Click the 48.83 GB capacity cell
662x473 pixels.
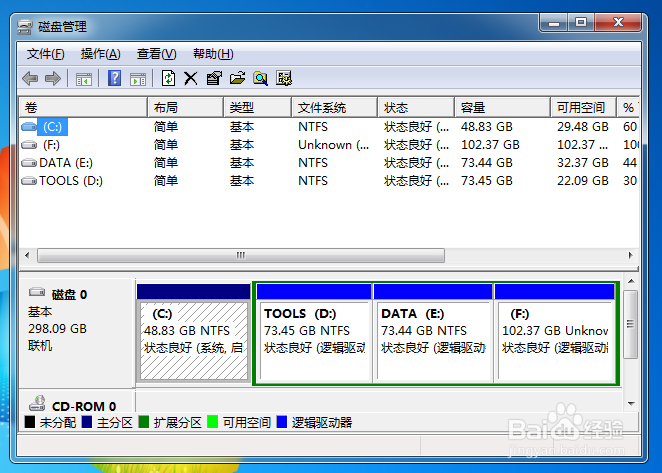pyautogui.click(x=486, y=127)
